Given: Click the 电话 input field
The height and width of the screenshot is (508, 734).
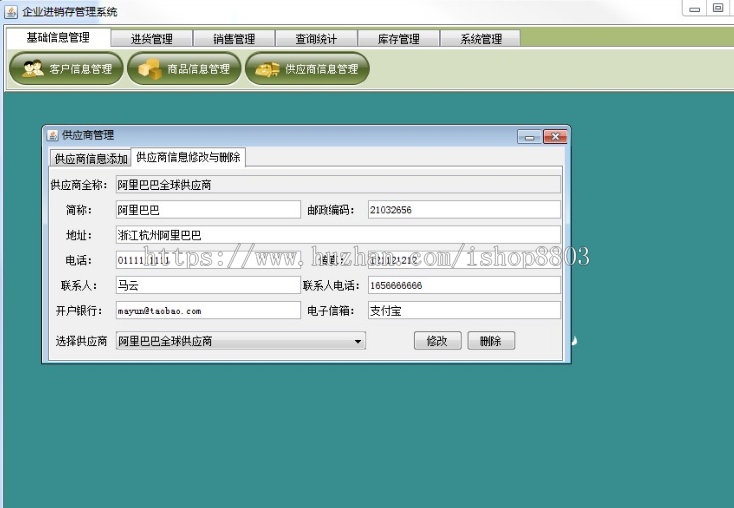Looking at the screenshot, I should [208, 260].
